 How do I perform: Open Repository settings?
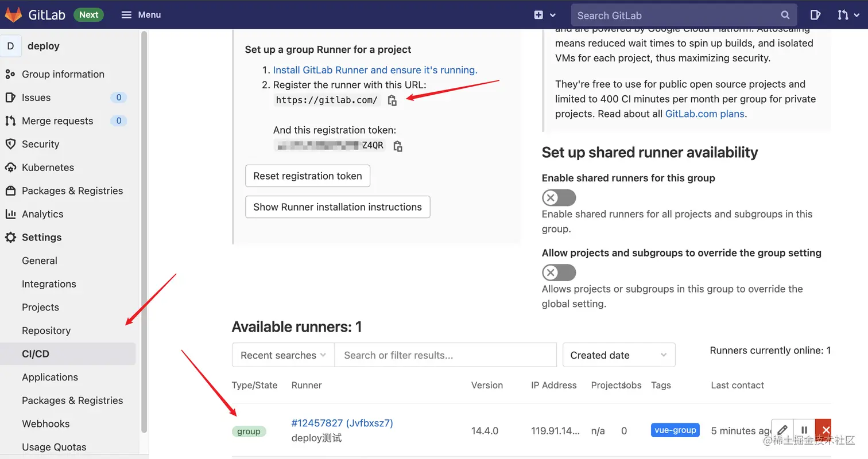tap(46, 330)
